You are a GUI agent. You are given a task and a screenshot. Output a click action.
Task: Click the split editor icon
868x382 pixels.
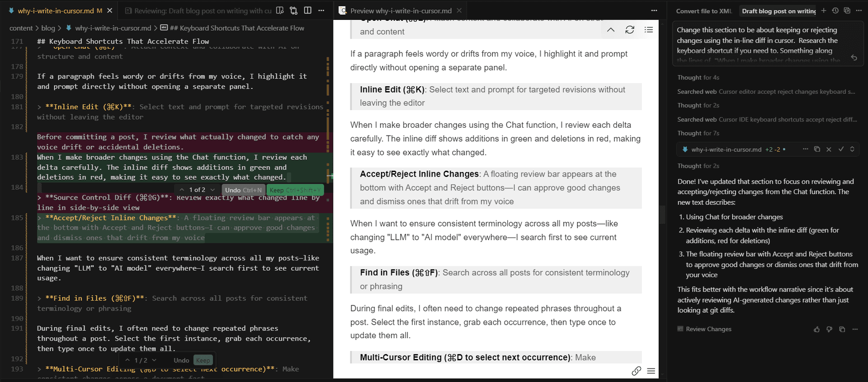tap(308, 10)
